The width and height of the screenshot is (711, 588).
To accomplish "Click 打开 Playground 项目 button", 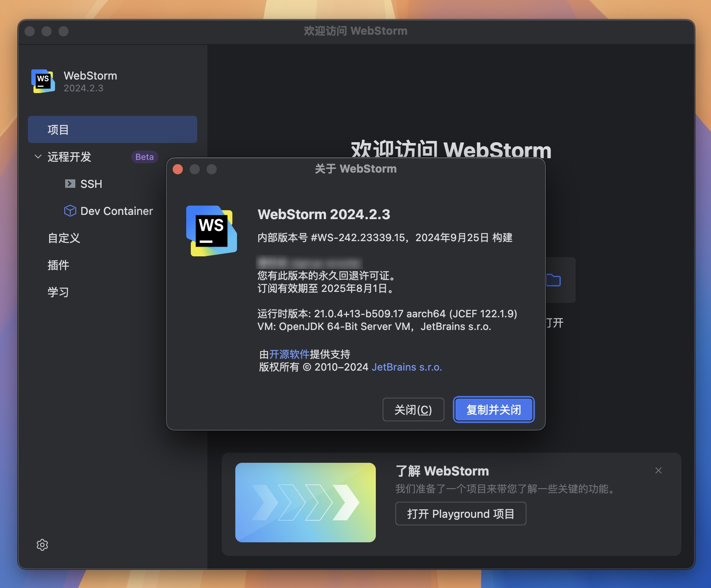I will click(460, 514).
